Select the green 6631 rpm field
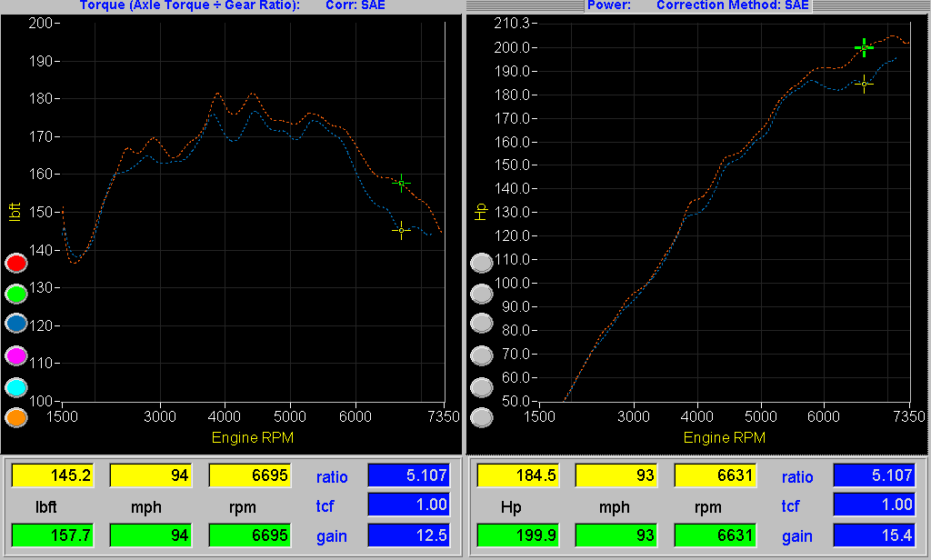This screenshot has width=931, height=560. tap(716, 535)
